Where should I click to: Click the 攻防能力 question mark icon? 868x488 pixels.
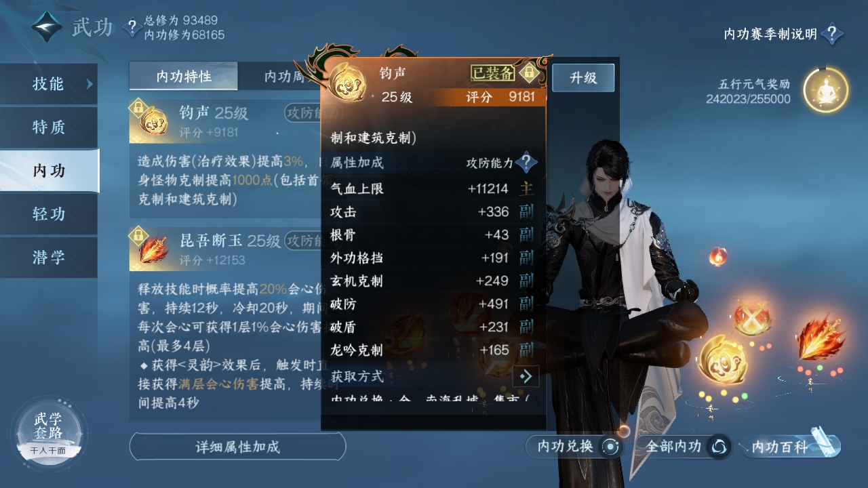(x=526, y=163)
